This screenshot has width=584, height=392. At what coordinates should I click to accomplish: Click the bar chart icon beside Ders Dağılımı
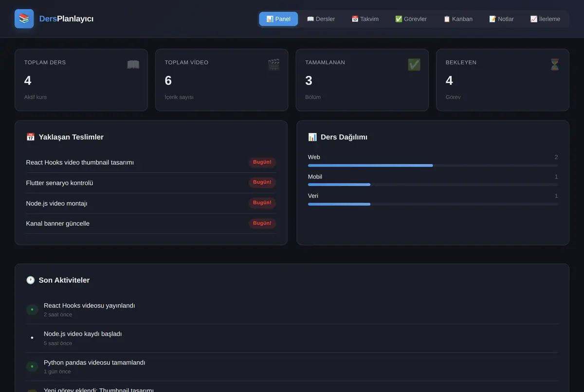(312, 137)
